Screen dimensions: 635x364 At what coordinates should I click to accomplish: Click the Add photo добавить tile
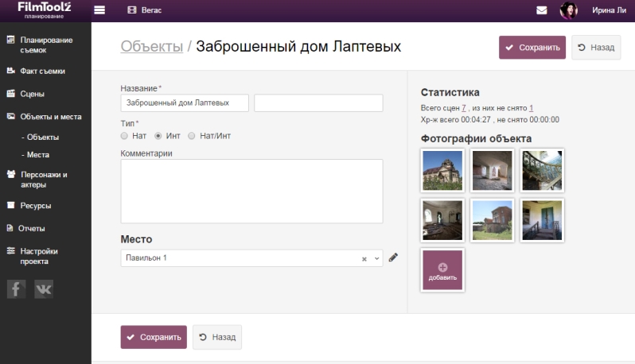tap(442, 269)
